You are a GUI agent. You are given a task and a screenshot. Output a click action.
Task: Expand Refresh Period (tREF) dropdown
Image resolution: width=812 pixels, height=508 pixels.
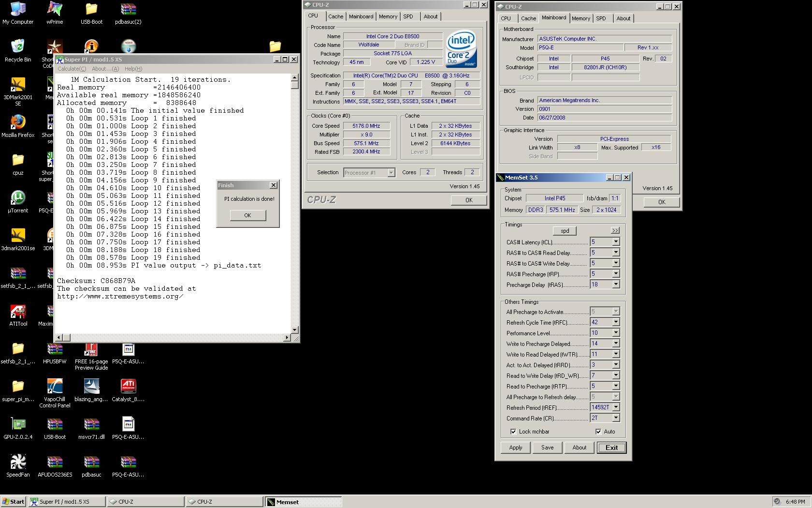(x=616, y=407)
